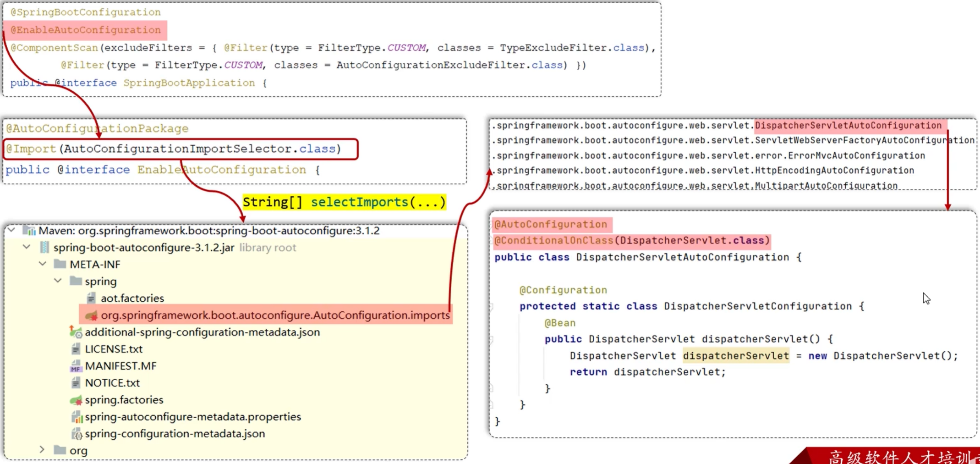
Task: Collapse the spring folder chevron
Action: (58, 281)
